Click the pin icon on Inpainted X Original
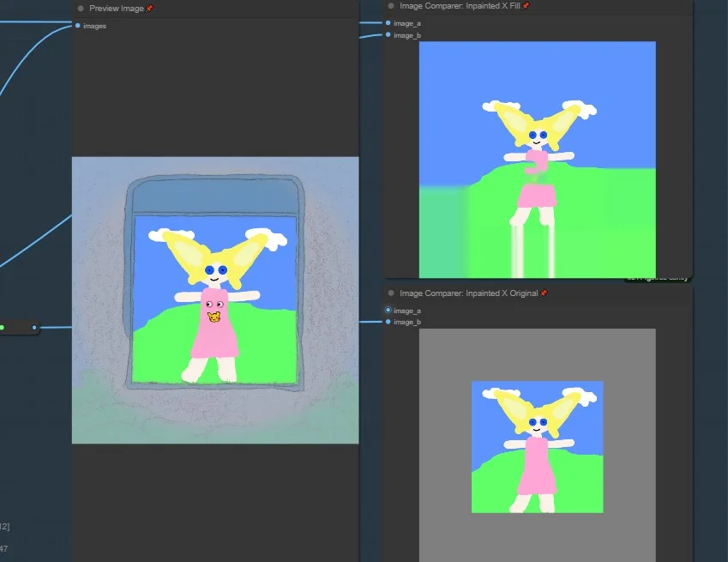This screenshot has height=562, width=728. point(544,293)
